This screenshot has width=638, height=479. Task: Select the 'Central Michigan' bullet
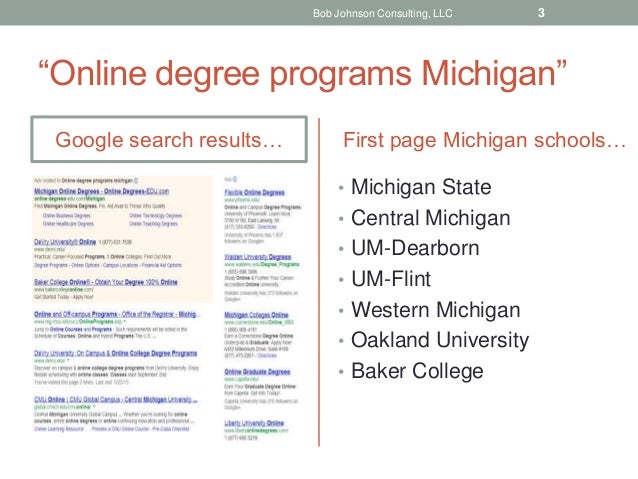tap(430, 217)
